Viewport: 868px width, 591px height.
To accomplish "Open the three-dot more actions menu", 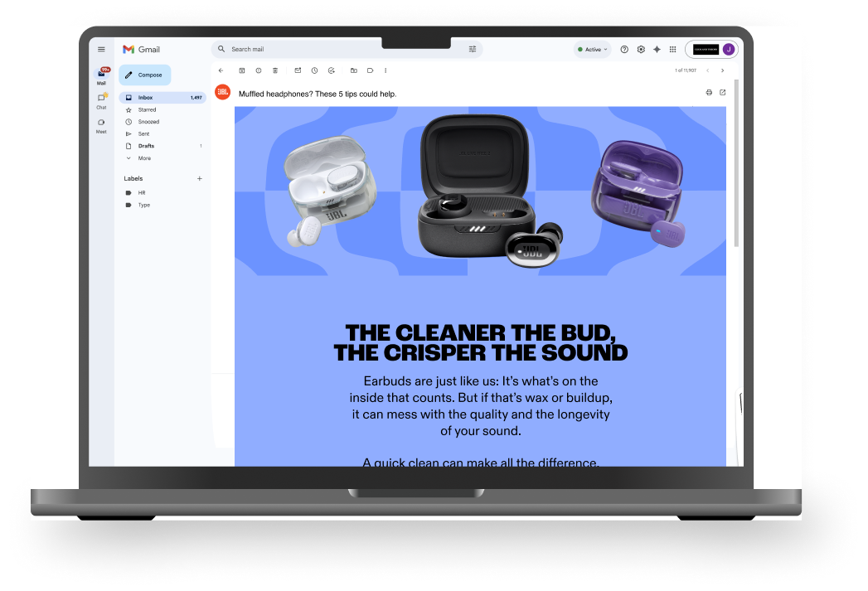I will click(x=386, y=70).
